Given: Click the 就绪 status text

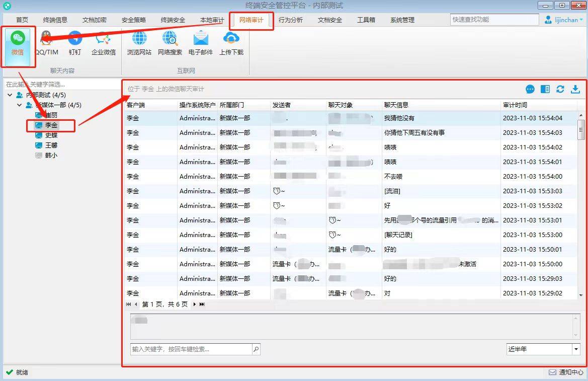Looking at the screenshot, I should coord(22,372).
